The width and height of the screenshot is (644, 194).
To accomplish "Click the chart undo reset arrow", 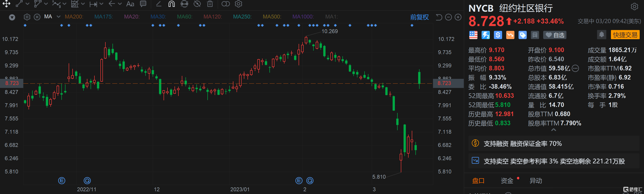I will [439, 17].
